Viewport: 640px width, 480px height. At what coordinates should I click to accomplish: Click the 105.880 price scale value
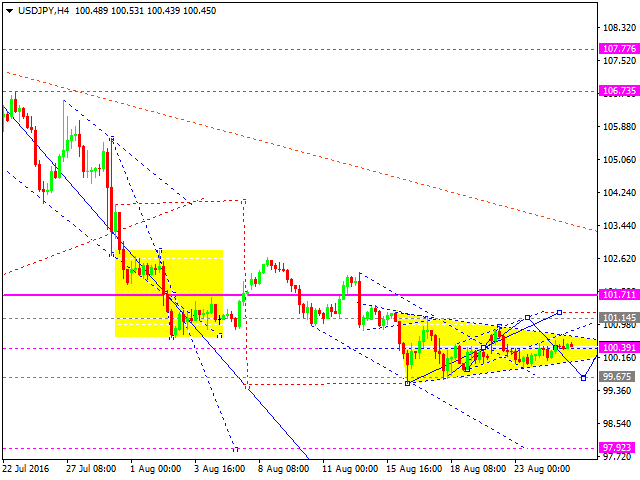pyautogui.click(x=619, y=127)
